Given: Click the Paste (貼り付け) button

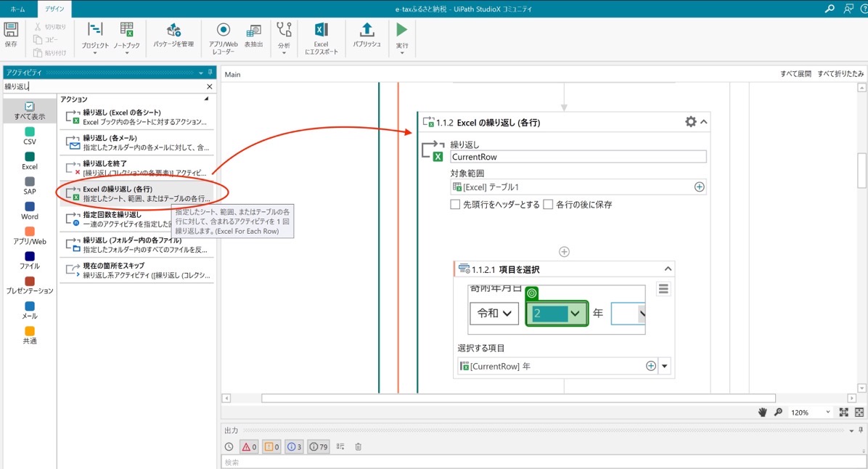Looking at the screenshot, I should click(x=49, y=52).
